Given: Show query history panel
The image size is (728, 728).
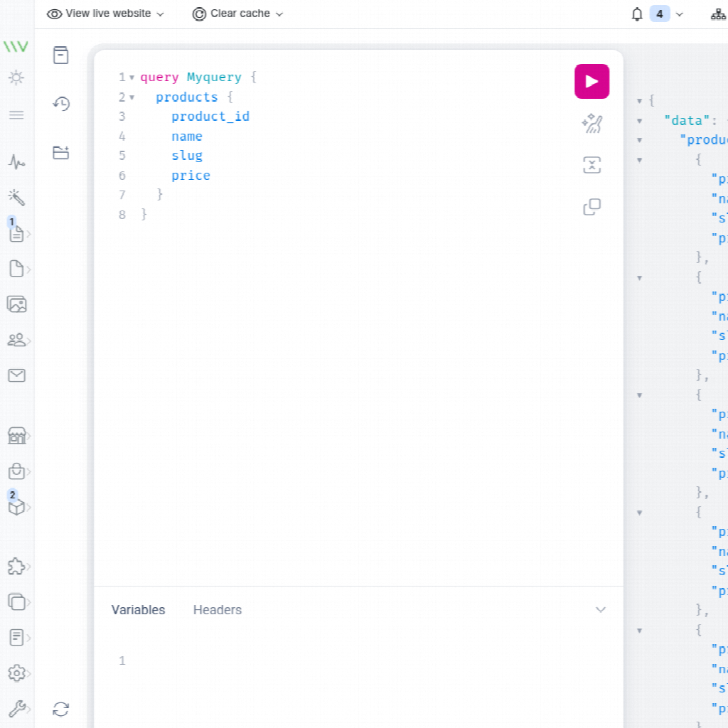Looking at the screenshot, I should point(61,104).
